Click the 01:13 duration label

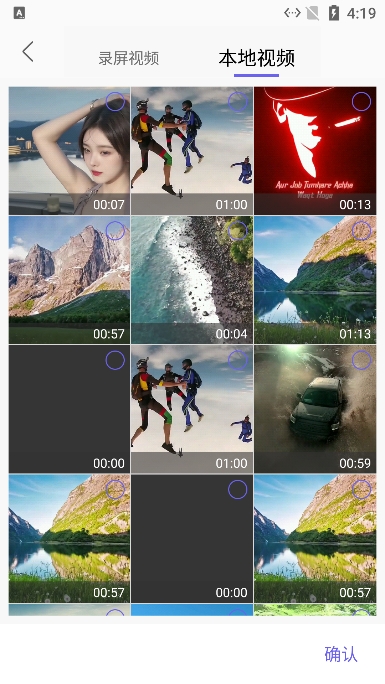coord(355,334)
